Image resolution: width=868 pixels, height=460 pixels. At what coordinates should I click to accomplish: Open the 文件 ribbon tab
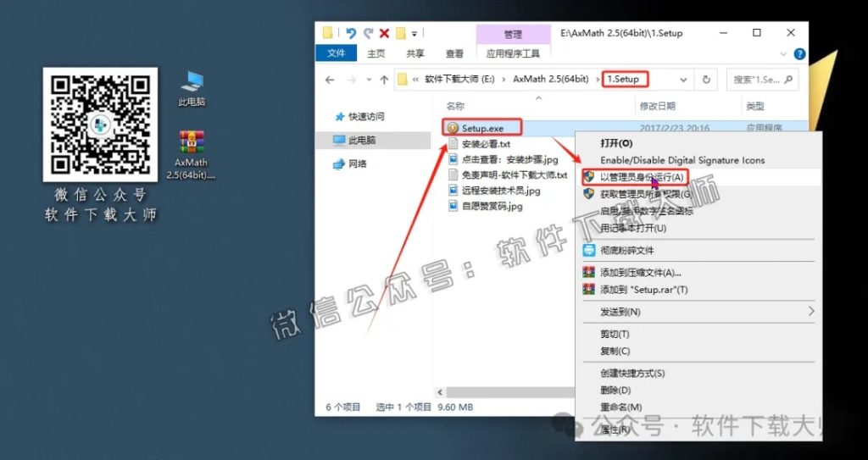pyautogui.click(x=336, y=53)
